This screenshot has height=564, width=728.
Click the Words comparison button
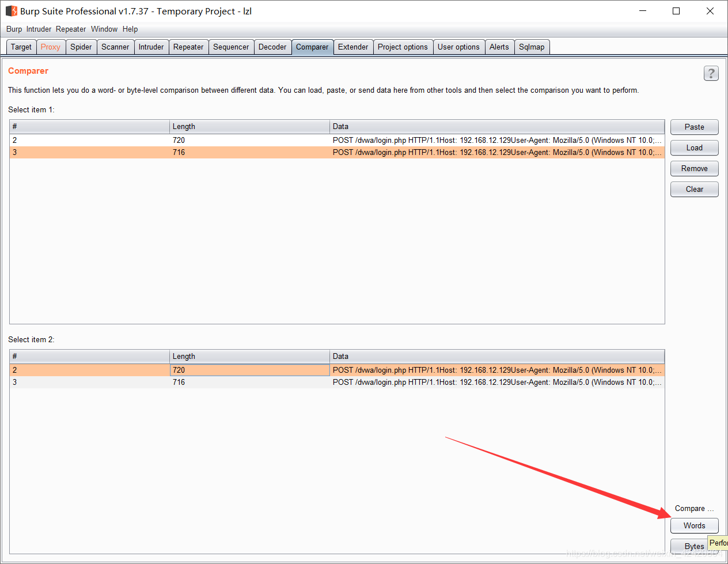(694, 525)
